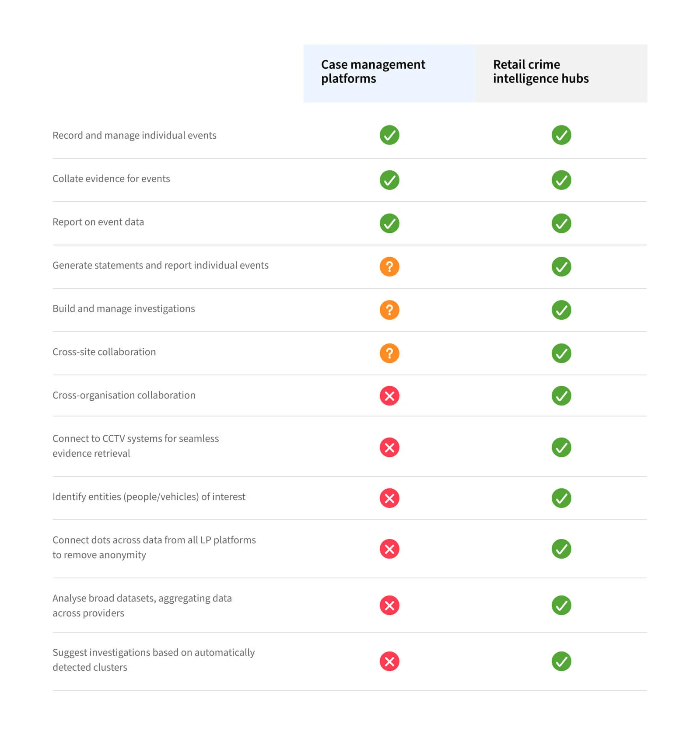Click the Suggest investigations based on clusters text
This screenshot has height=735, width=700.
click(154, 660)
